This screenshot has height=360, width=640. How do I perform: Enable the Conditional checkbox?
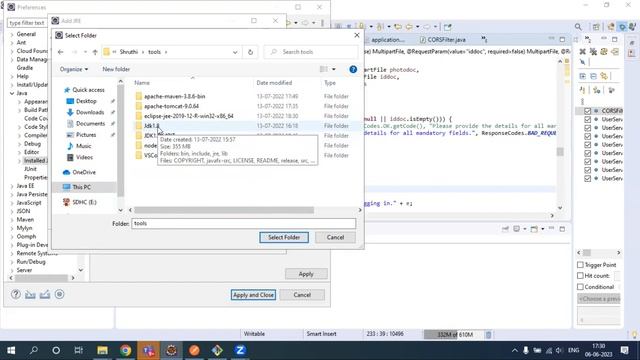[580, 287]
